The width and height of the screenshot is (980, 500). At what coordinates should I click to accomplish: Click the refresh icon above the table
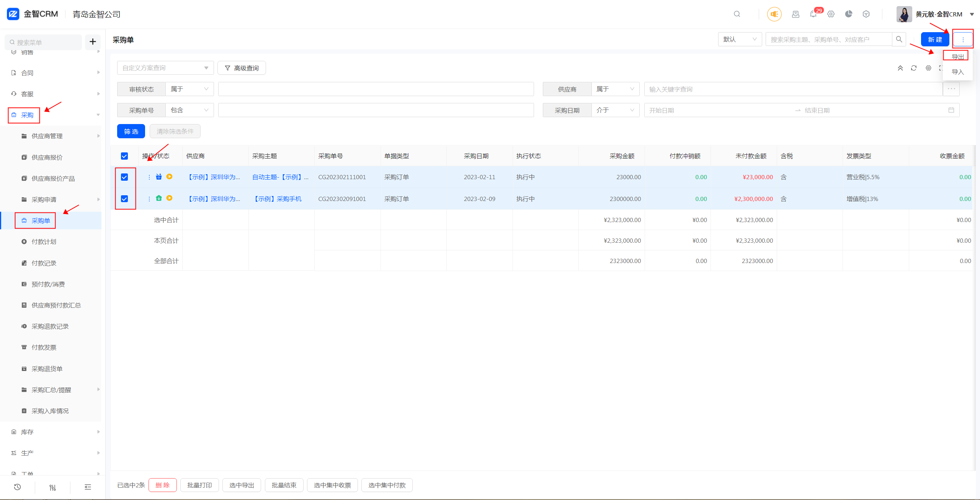pos(914,68)
